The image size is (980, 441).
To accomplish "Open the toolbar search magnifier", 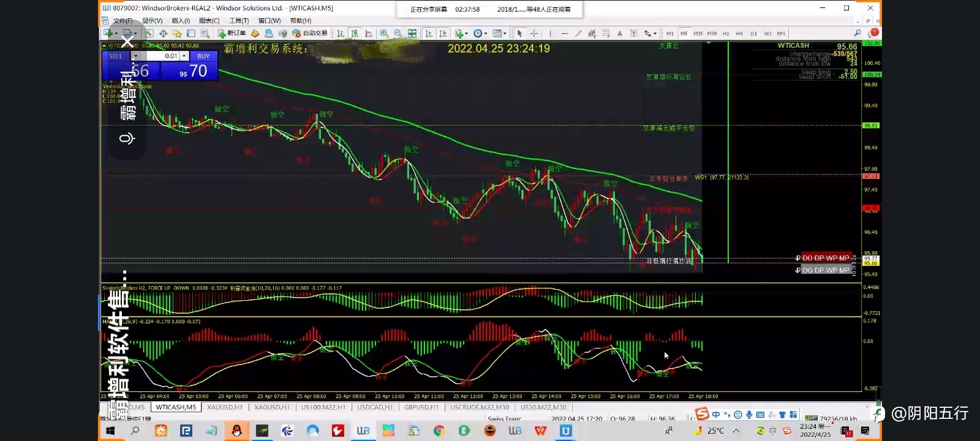I will click(x=857, y=33).
